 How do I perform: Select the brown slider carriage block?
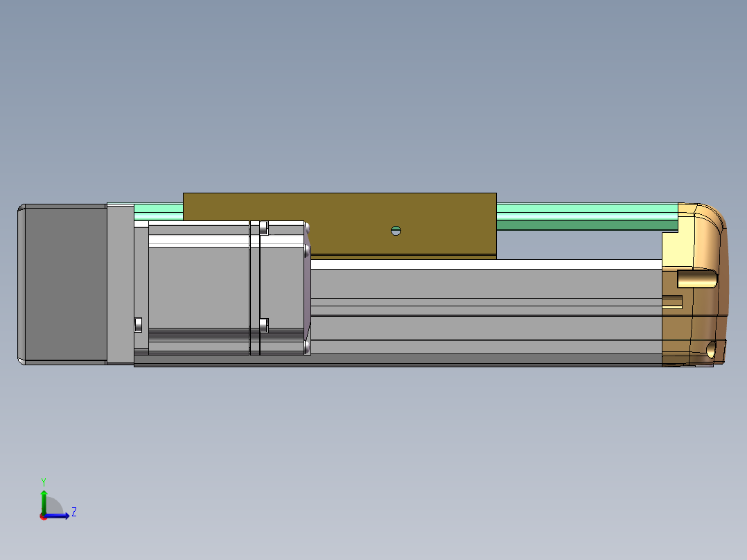(x=340, y=225)
